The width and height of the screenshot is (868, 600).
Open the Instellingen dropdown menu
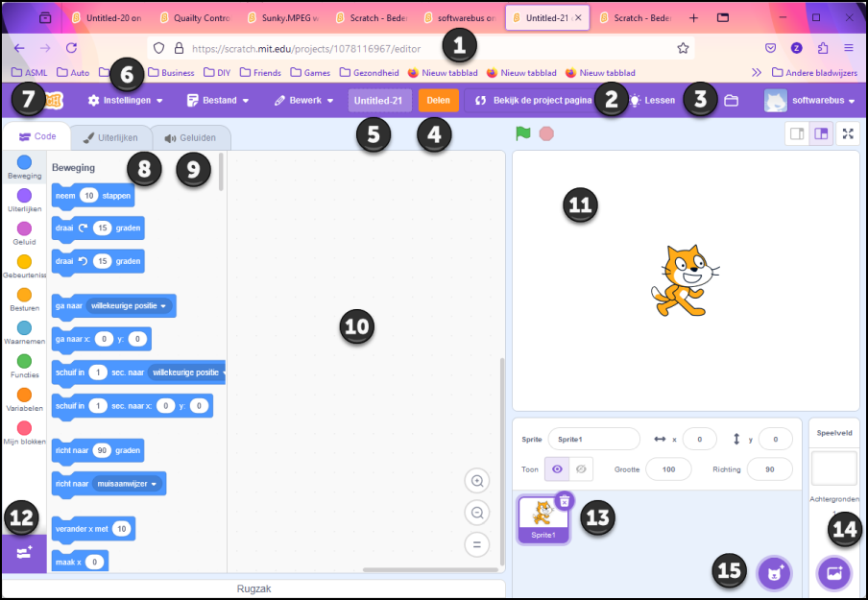[124, 100]
